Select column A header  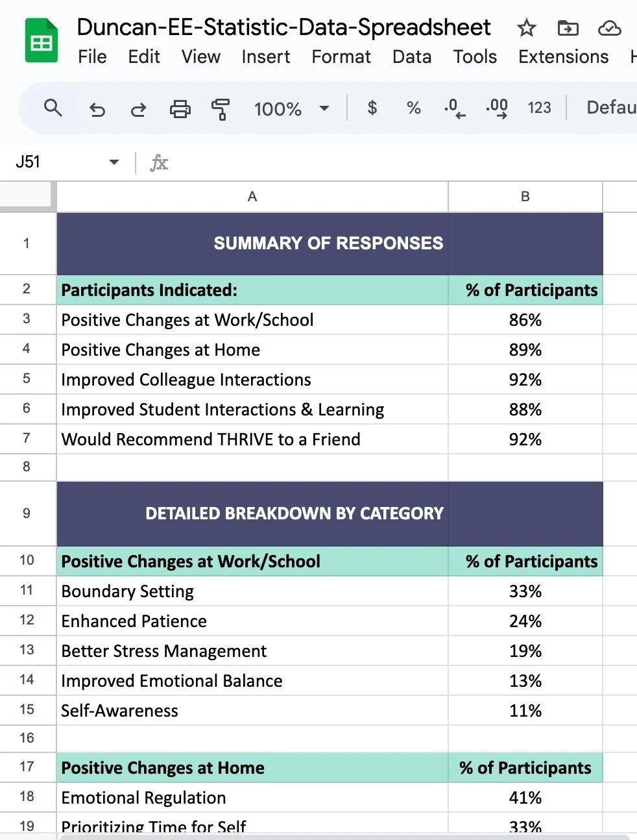click(x=252, y=197)
